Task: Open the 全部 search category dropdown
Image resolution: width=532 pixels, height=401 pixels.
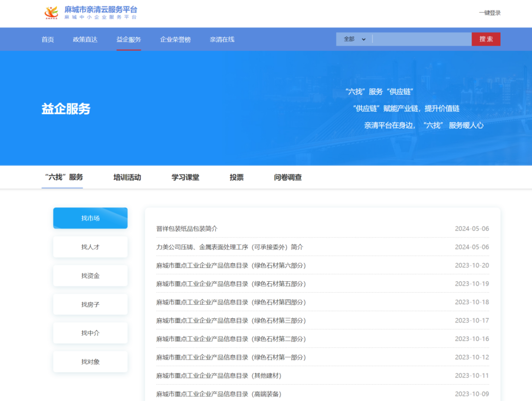Action: 353,39
